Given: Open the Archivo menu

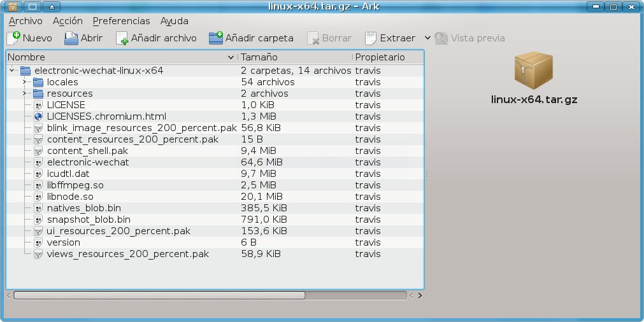Looking at the screenshot, I should coord(25,21).
